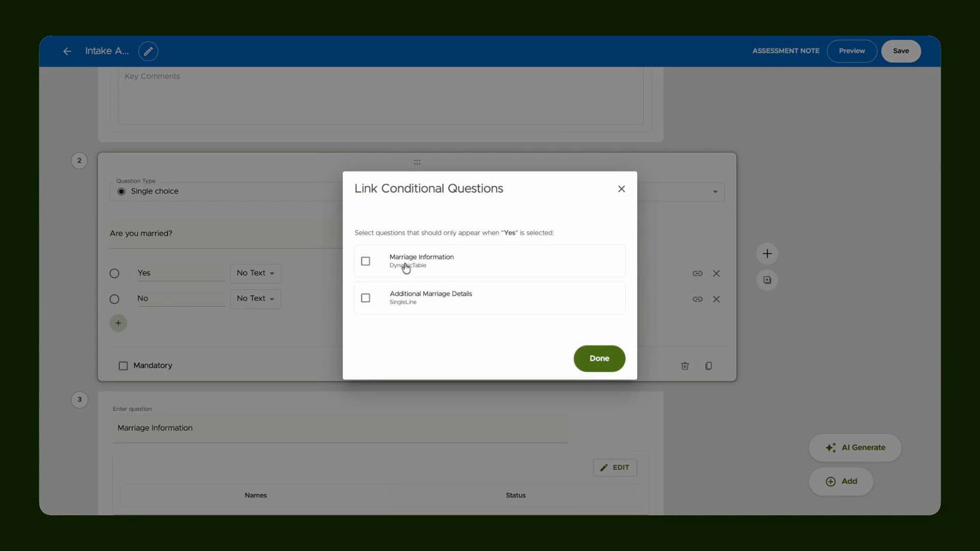This screenshot has height=551, width=980.
Task: Duplicate question 2 using the copy icon
Action: click(x=708, y=366)
